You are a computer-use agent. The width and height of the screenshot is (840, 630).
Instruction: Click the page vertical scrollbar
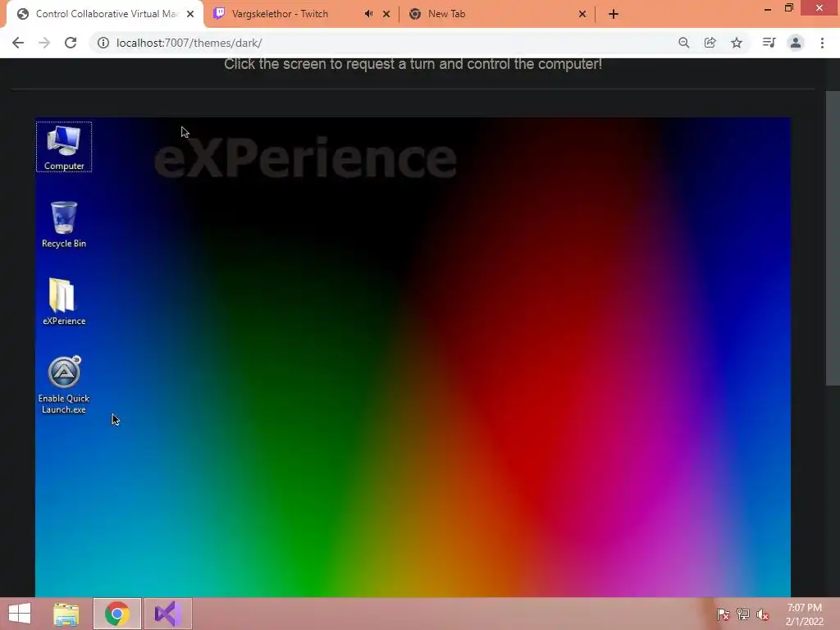click(833, 238)
